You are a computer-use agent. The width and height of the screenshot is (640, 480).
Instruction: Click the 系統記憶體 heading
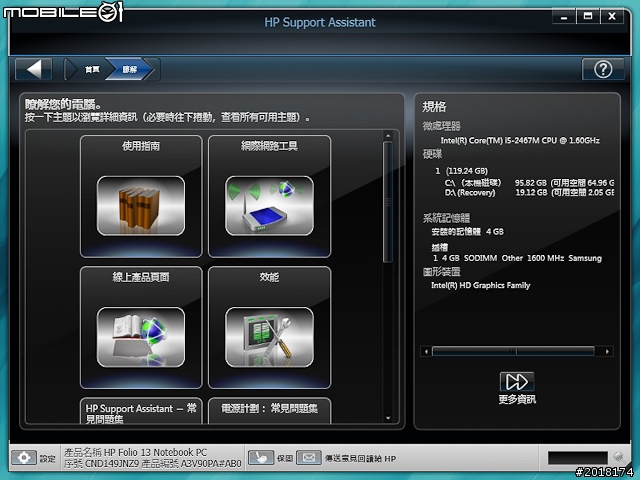446,218
